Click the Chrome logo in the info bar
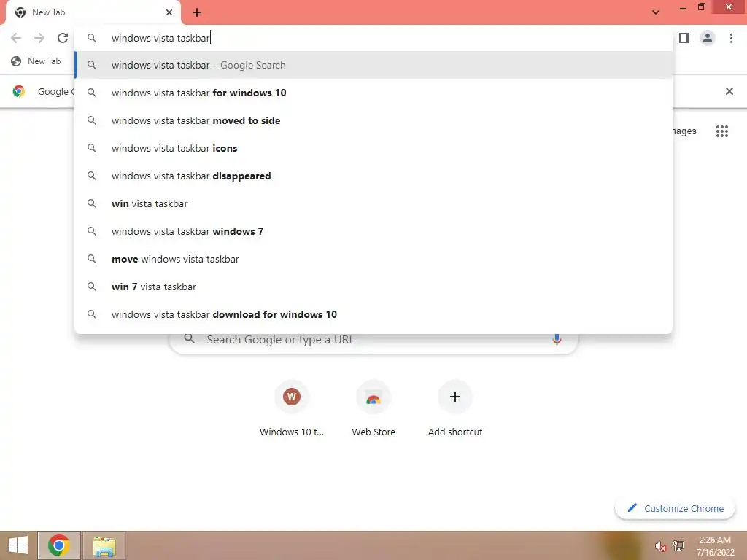This screenshot has width=747, height=560. (x=19, y=91)
